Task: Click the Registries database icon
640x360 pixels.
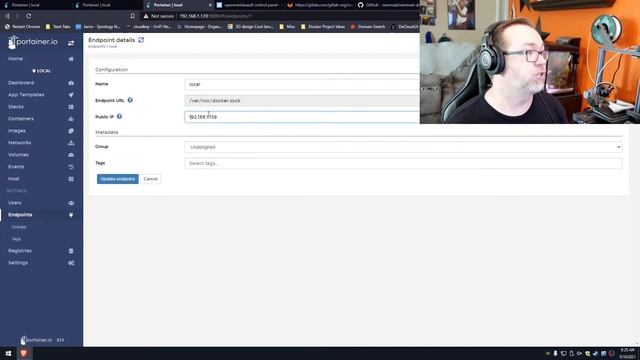Action: 71,251
